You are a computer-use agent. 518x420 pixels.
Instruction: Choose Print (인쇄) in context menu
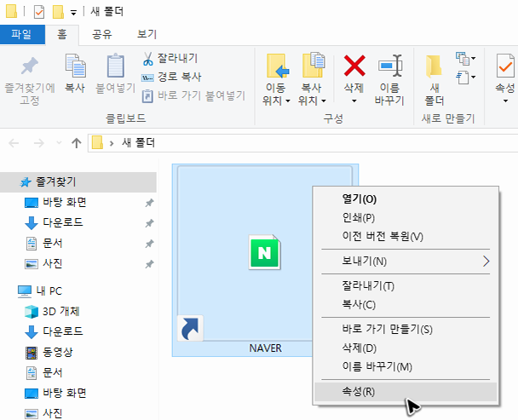click(406, 218)
